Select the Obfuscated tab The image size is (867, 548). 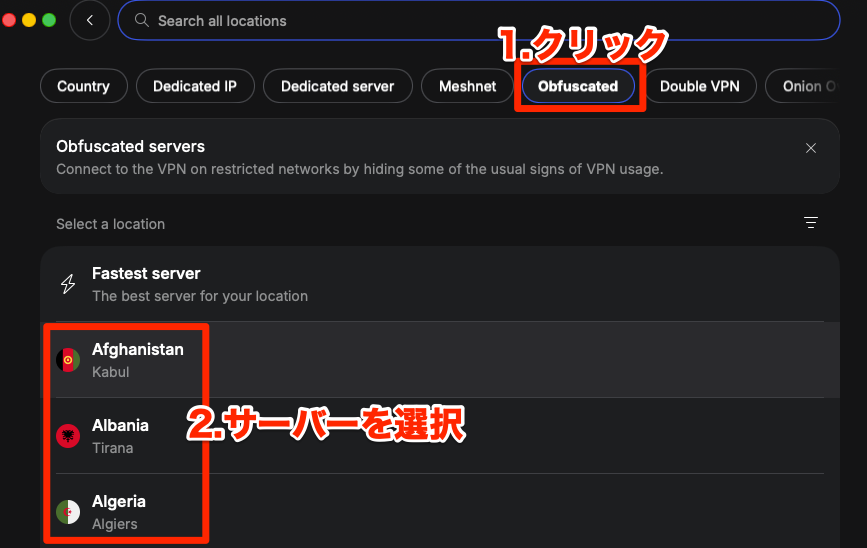(x=578, y=86)
